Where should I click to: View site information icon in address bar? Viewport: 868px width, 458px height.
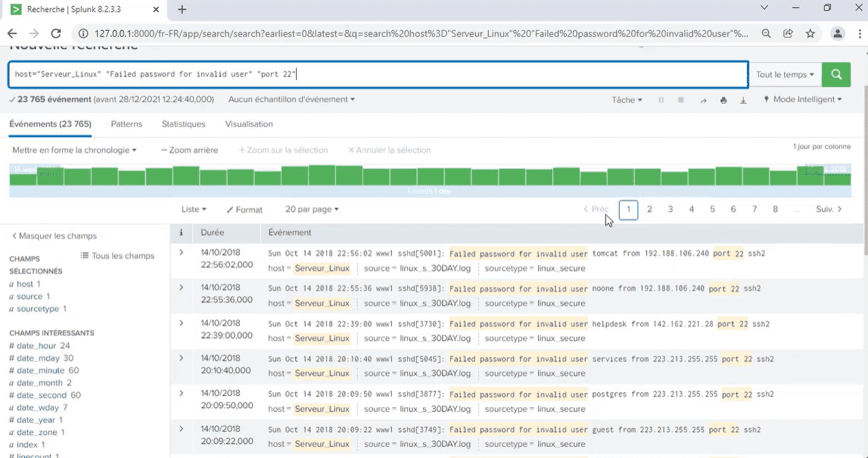pos(82,33)
